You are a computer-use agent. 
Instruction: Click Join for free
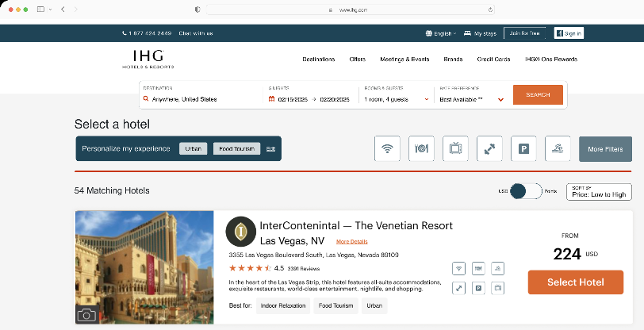pyautogui.click(x=524, y=33)
